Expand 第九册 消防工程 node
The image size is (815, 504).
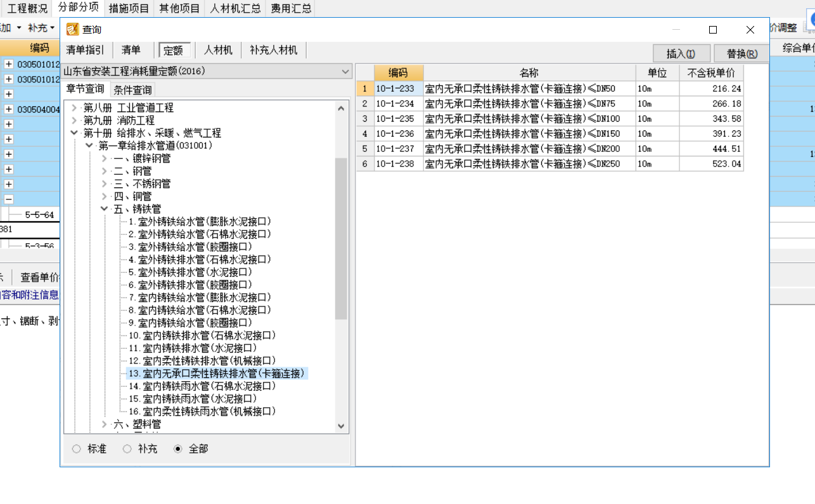(75, 120)
